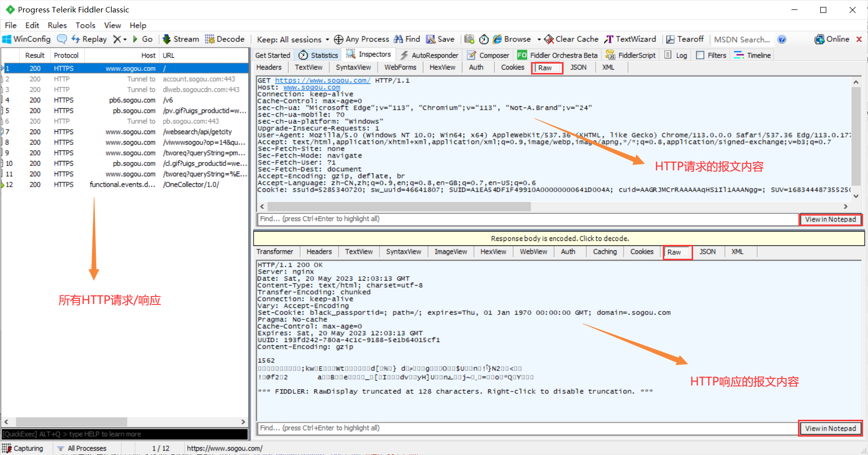Screen dimensions: 868x455
Task: Open the Fiddler Orchestra Beta tab
Action: point(558,55)
